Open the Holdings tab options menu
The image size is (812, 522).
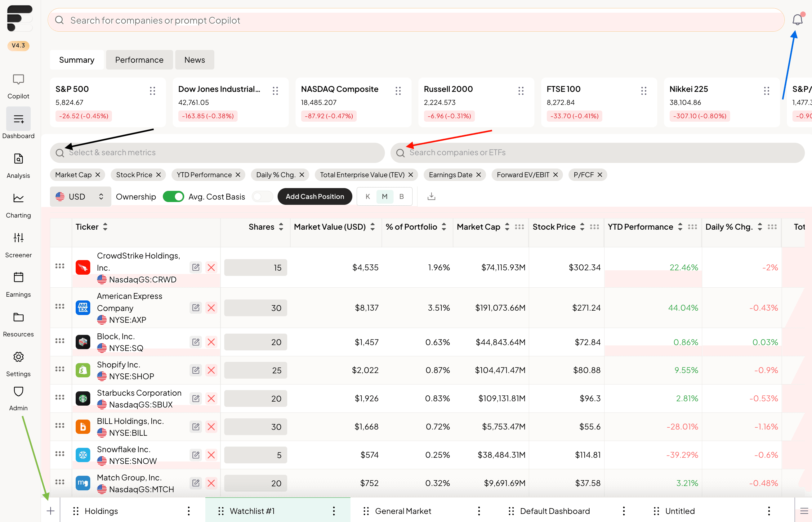(189, 511)
